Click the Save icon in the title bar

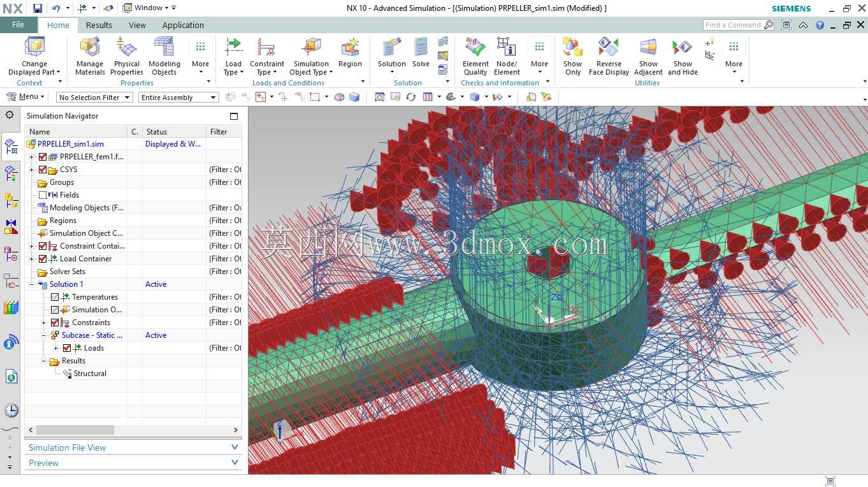pyautogui.click(x=38, y=8)
